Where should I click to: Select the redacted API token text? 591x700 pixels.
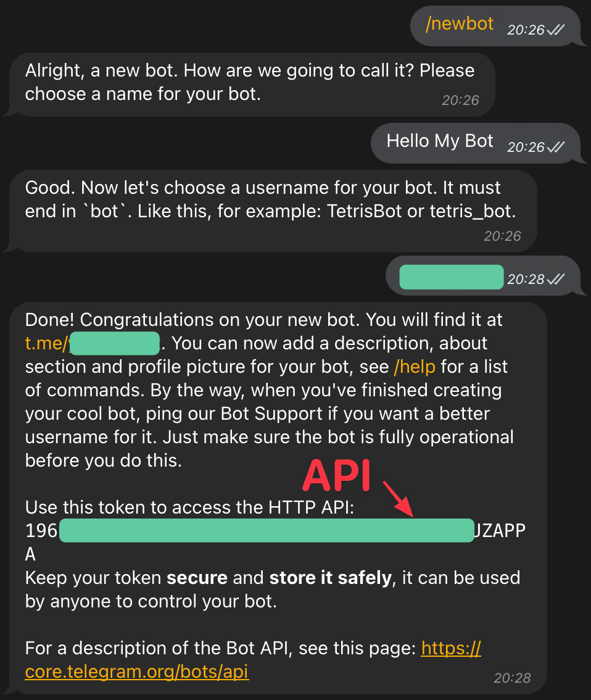(x=267, y=530)
